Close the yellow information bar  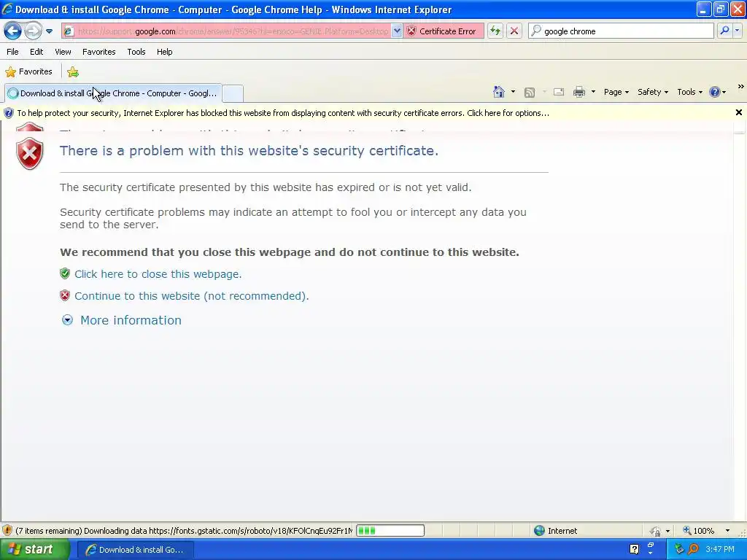point(738,112)
